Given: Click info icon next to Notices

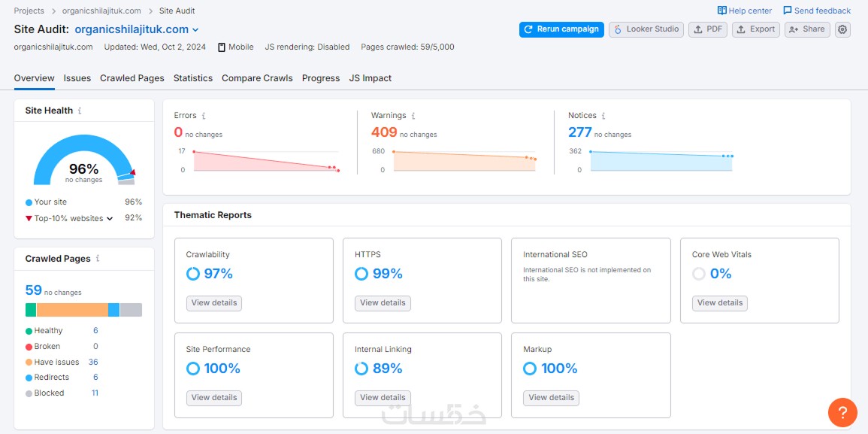Looking at the screenshot, I should [x=603, y=116].
